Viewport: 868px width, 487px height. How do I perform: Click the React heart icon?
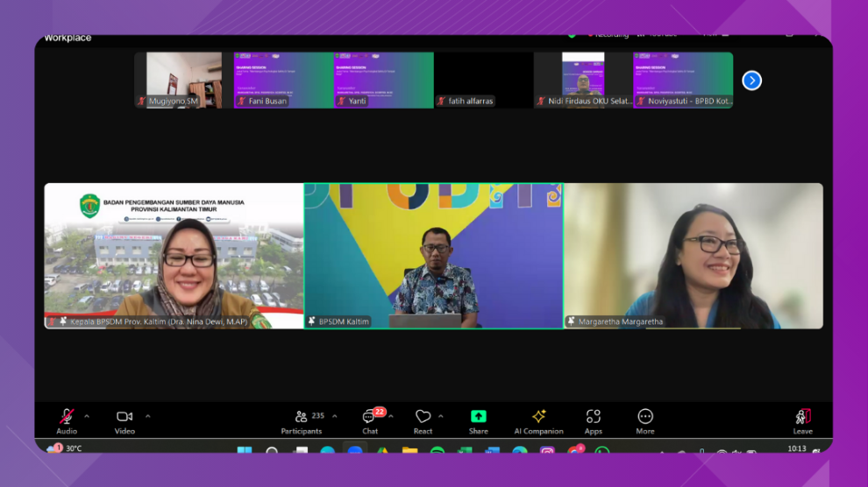click(423, 416)
